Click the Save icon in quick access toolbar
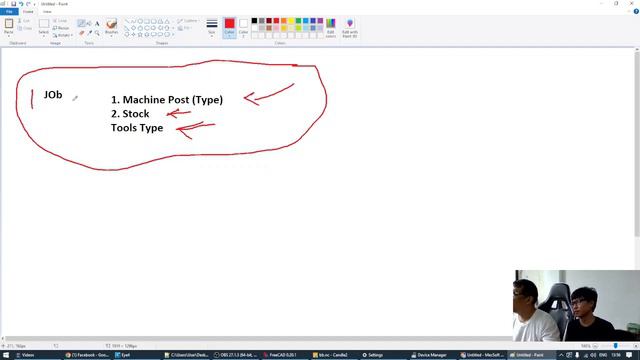 point(13,4)
